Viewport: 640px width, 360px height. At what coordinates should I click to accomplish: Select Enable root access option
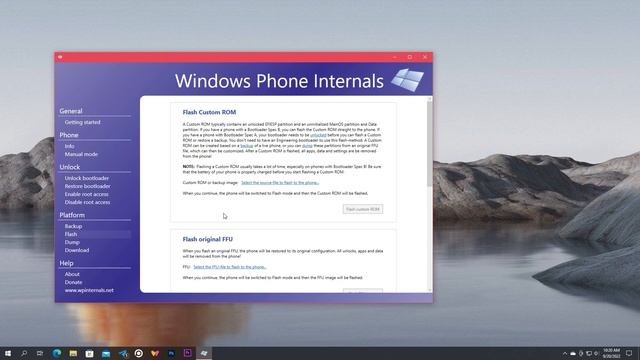(x=87, y=194)
